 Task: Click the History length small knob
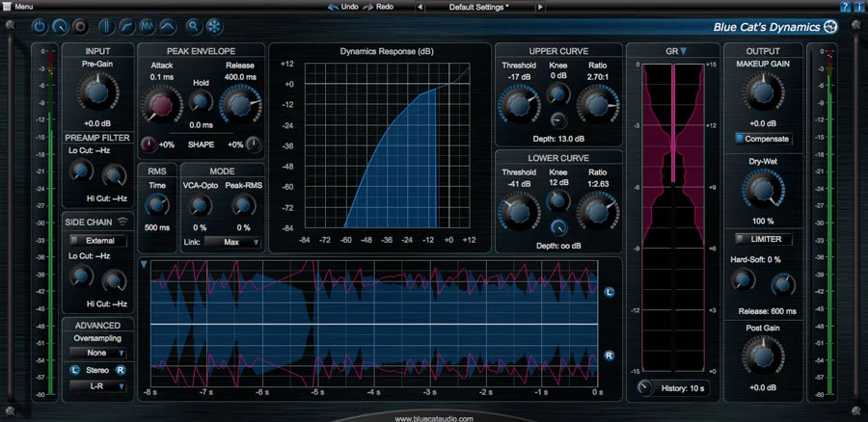pyautogui.click(x=645, y=387)
